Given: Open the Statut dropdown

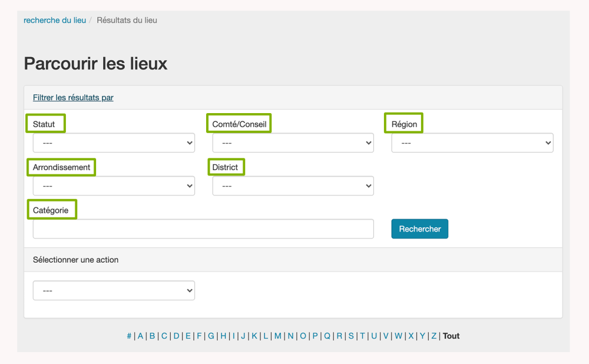Looking at the screenshot, I should click(x=114, y=143).
